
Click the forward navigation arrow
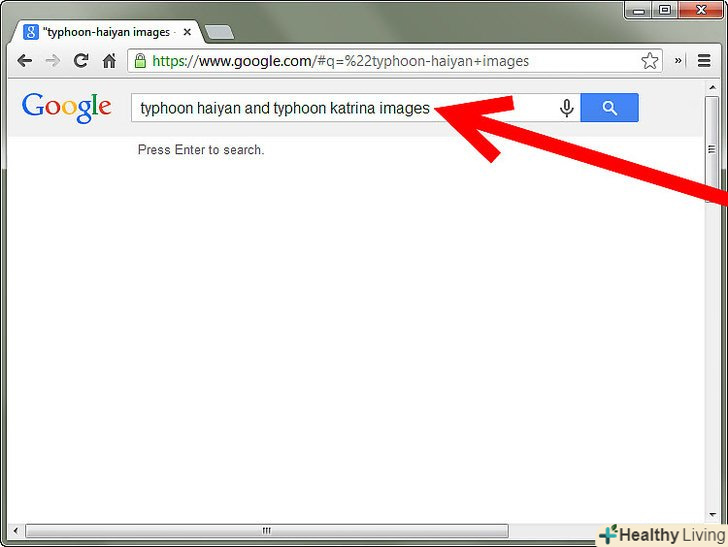tap(52, 61)
